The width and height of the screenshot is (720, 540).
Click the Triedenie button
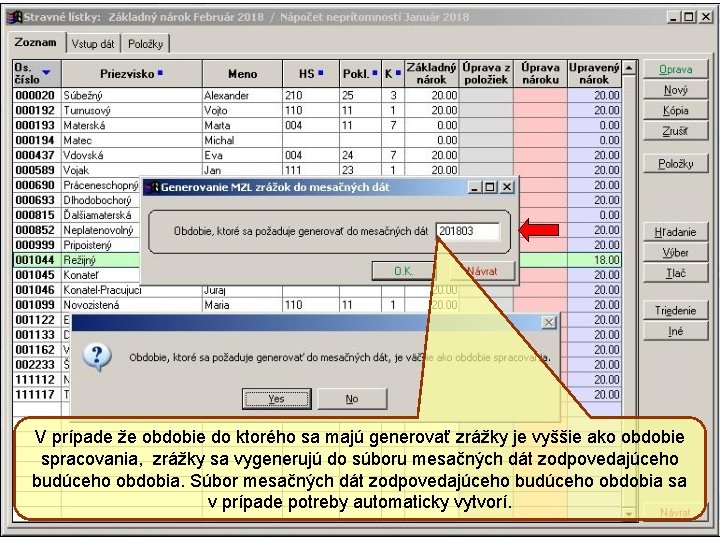click(x=675, y=310)
